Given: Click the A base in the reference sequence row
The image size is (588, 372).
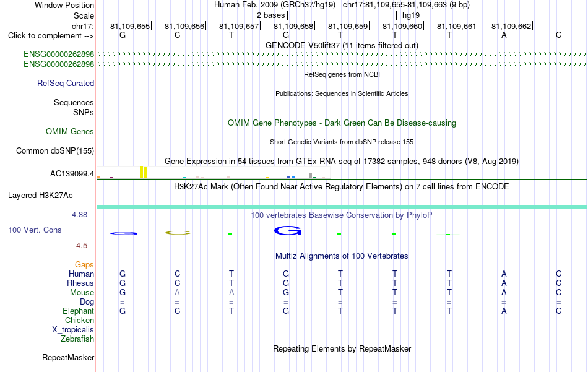Looking at the screenshot, I should (504, 35).
